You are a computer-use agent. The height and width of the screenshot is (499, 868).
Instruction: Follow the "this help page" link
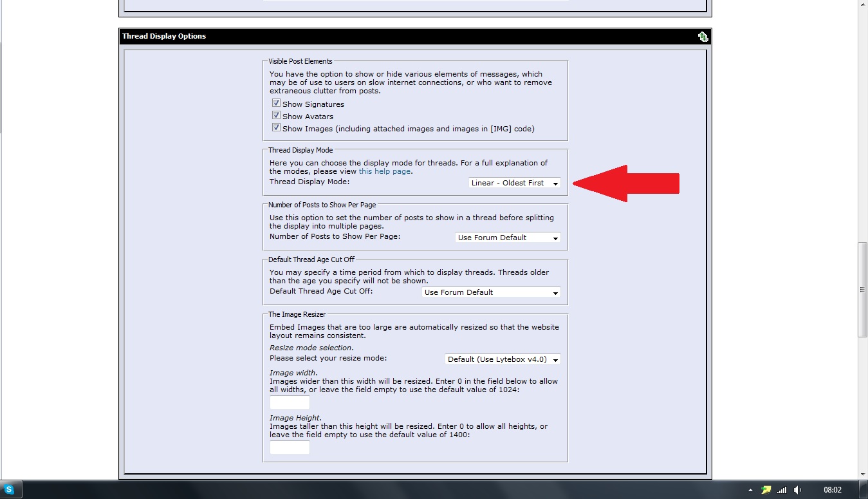click(x=384, y=171)
